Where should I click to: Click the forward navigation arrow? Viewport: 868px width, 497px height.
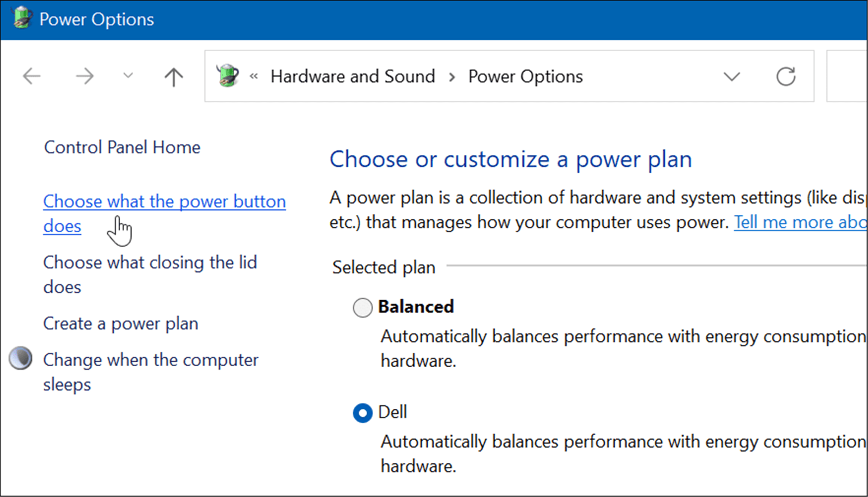85,76
